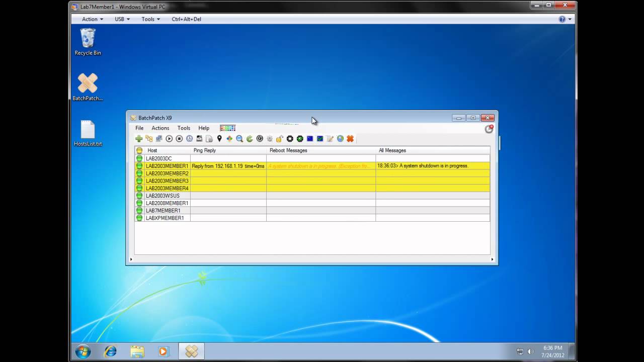Viewport: 644px width, 362px height.
Task: Sort by the All Messages column header
Action: pyautogui.click(x=433, y=150)
